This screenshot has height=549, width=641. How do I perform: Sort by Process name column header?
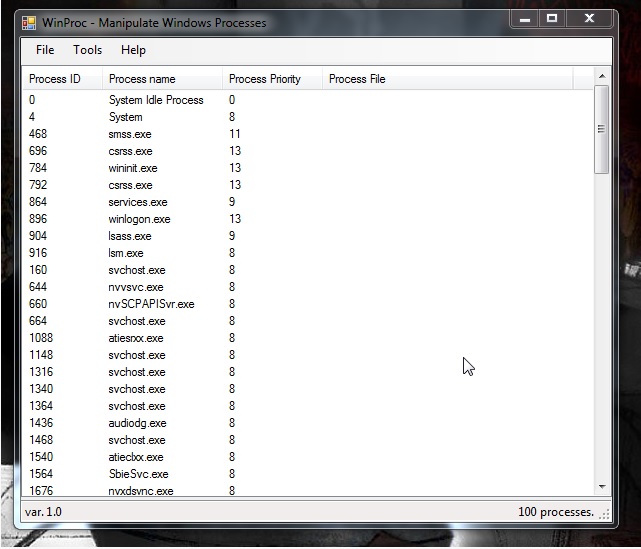tap(162, 78)
